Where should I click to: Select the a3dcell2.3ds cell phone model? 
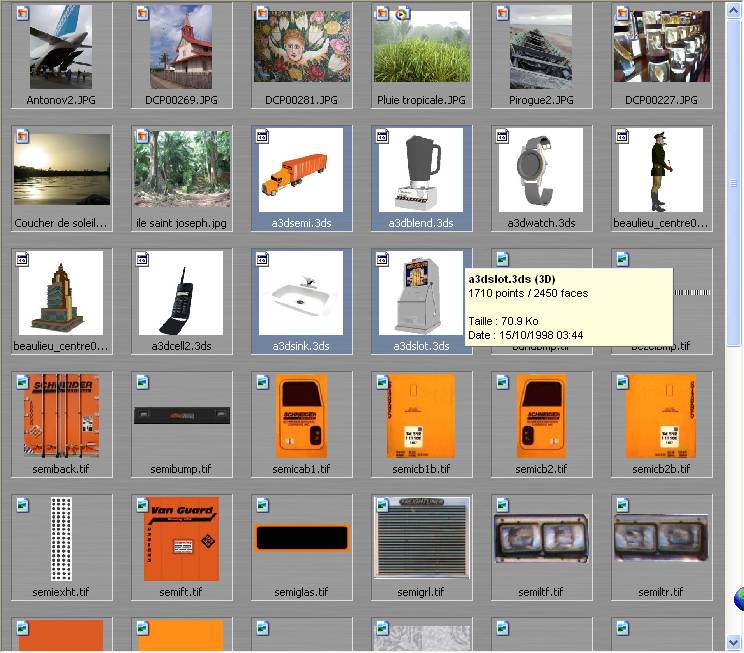[181, 293]
